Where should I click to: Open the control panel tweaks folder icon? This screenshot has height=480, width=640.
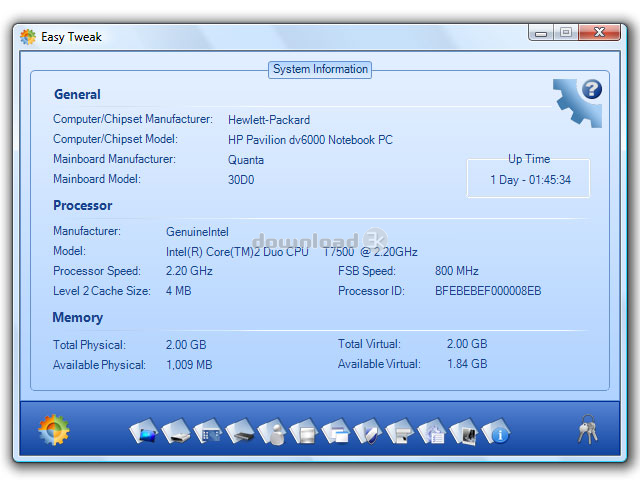pos(208,432)
